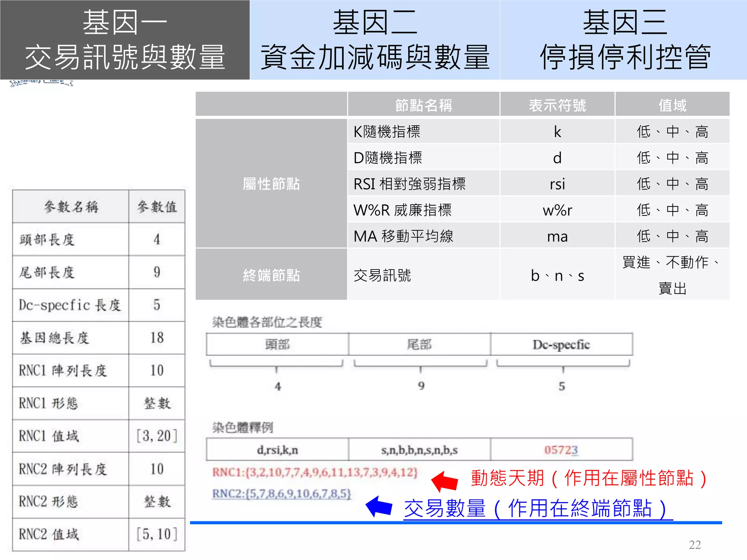Click the 染色體各部位之長度 heading

click(267, 322)
